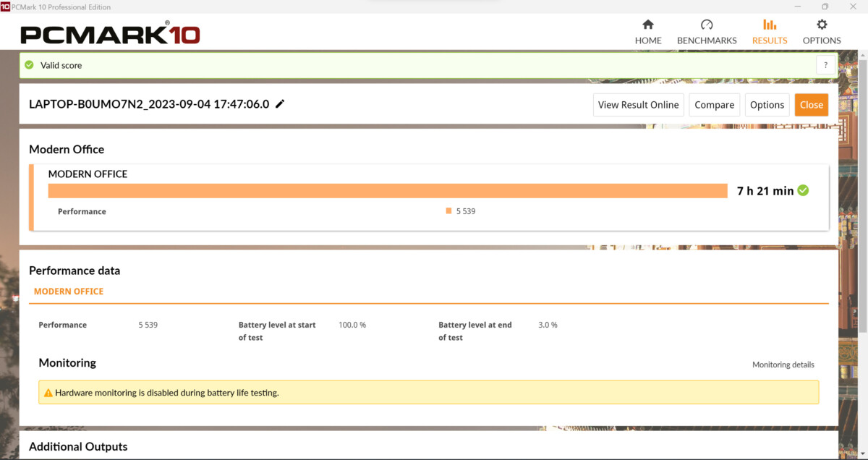Click the Home house icon

point(647,25)
